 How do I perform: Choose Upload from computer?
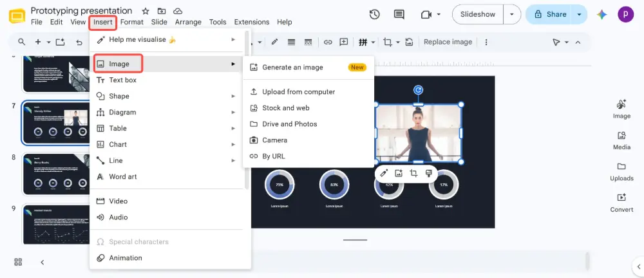(x=308, y=91)
